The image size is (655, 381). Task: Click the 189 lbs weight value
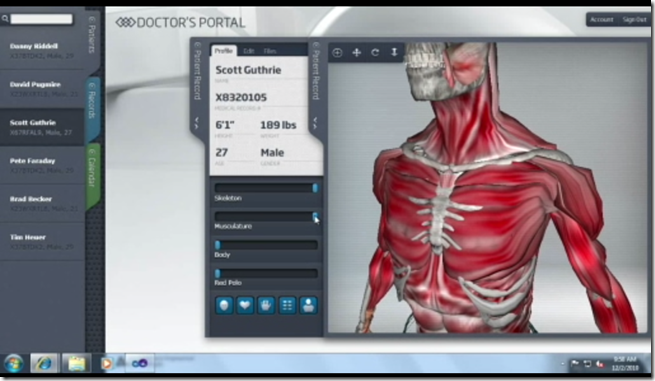click(x=278, y=125)
